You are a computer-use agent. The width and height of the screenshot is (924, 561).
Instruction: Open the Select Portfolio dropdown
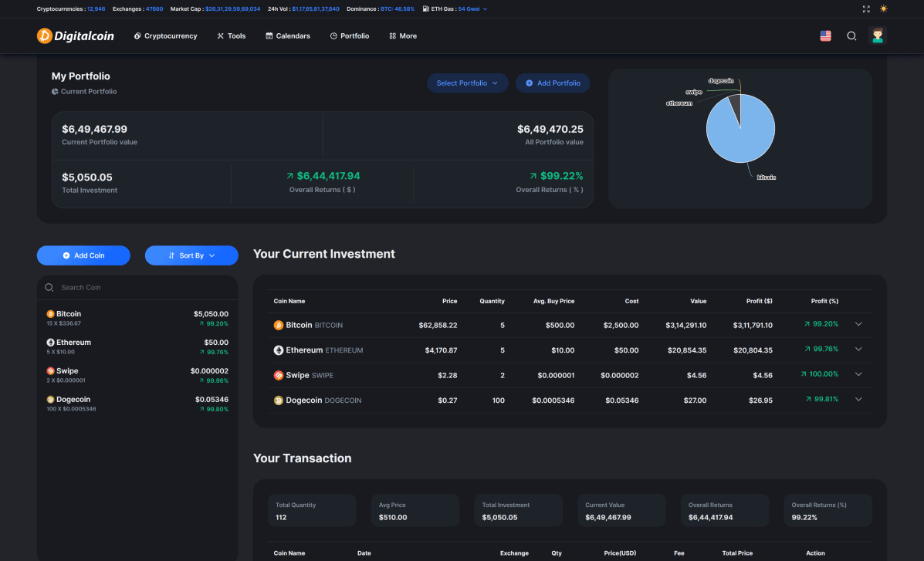coord(467,83)
